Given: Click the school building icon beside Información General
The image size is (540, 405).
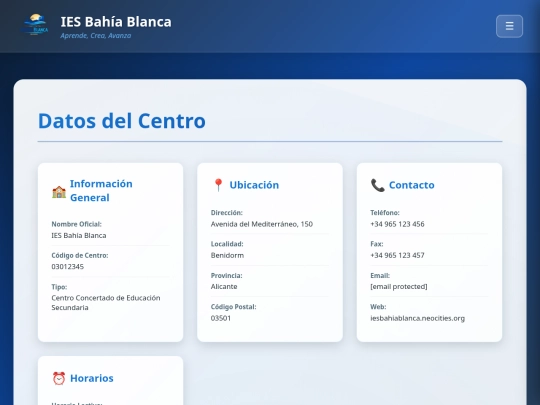Looking at the screenshot, I should (59, 192).
